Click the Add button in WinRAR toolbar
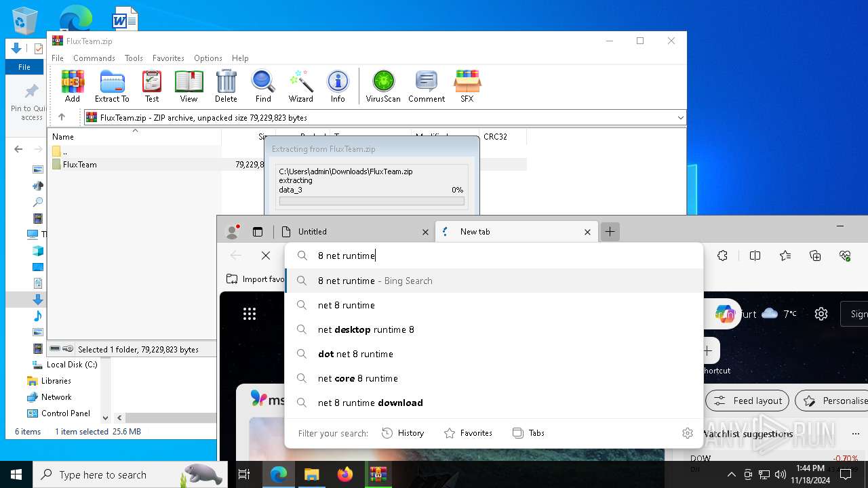The height and width of the screenshot is (488, 868). coord(73,86)
